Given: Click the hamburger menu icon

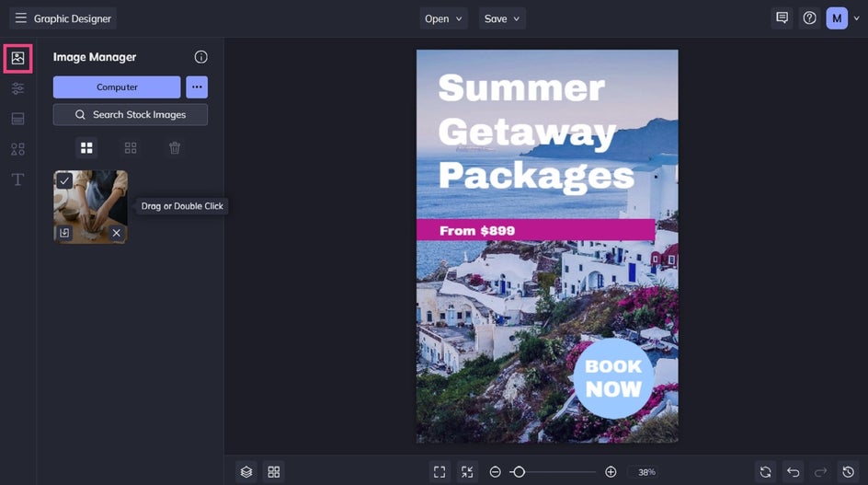Looking at the screenshot, I should click(20, 18).
